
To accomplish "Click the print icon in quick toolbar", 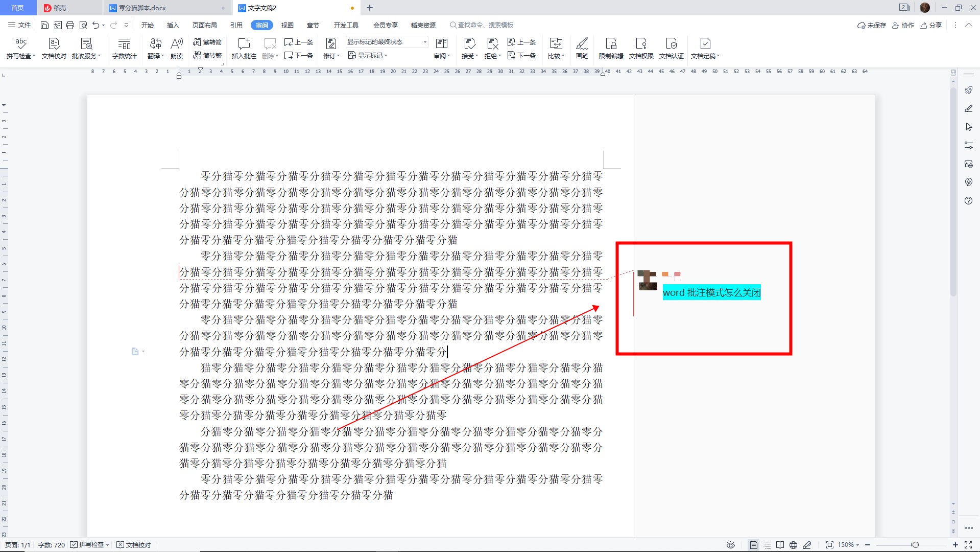I will click(x=70, y=25).
